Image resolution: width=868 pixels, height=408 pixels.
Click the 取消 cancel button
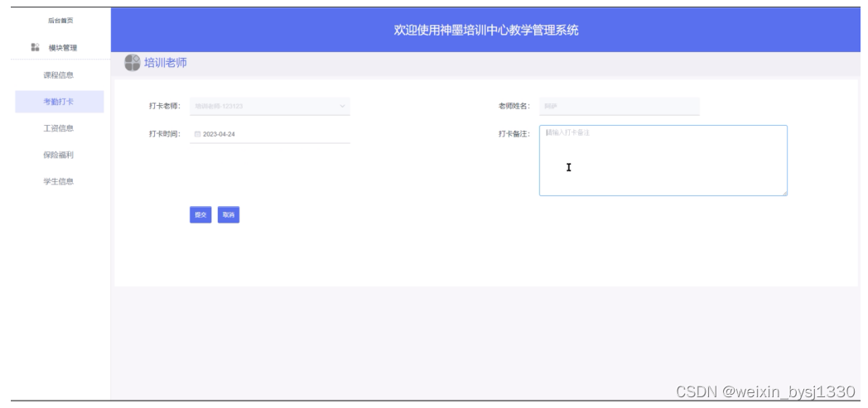pyautogui.click(x=228, y=214)
